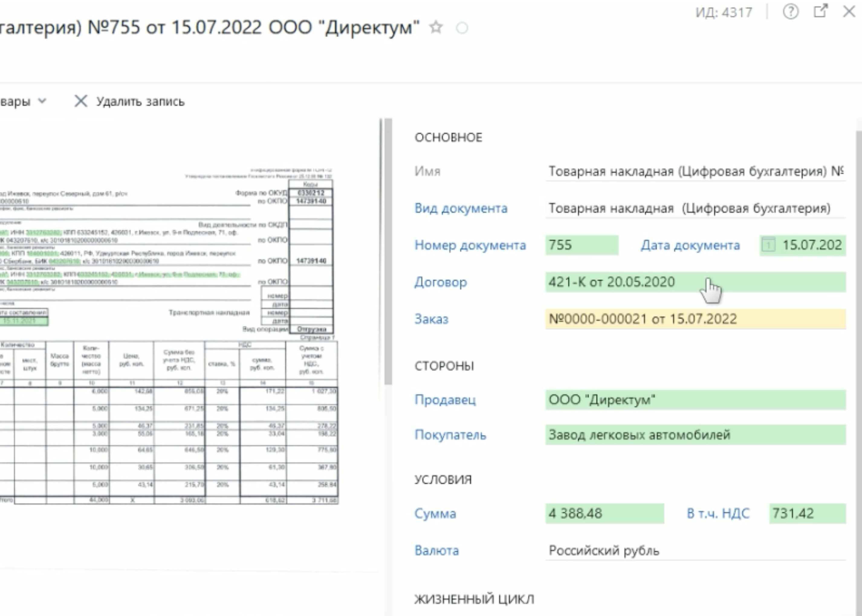The width and height of the screenshot is (862, 616).
Task: Click the Транспортная накладная label in the scan
Action: click(x=209, y=313)
